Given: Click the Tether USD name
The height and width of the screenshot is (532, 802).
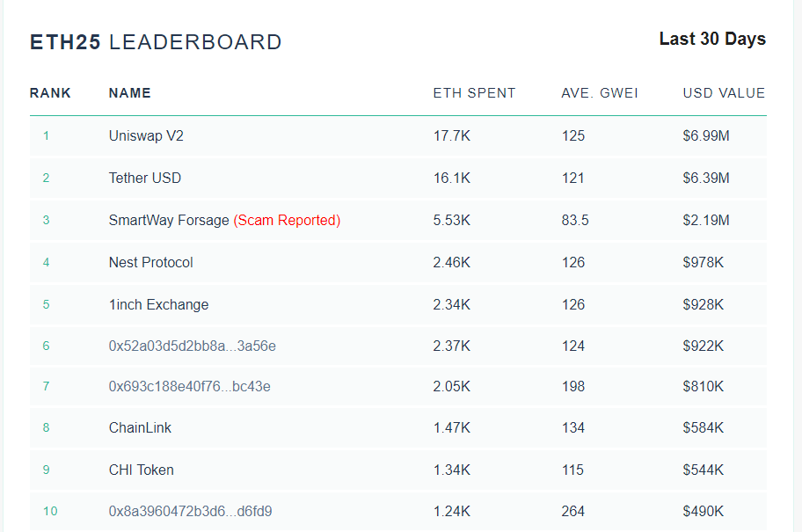Looking at the screenshot, I should [x=145, y=179].
